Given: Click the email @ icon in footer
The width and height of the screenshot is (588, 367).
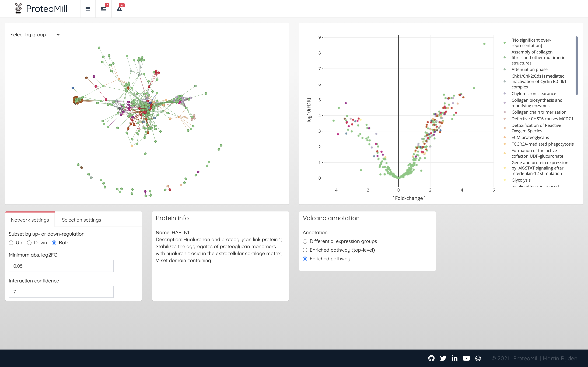Looking at the screenshot, I should (x=478, y=358).
